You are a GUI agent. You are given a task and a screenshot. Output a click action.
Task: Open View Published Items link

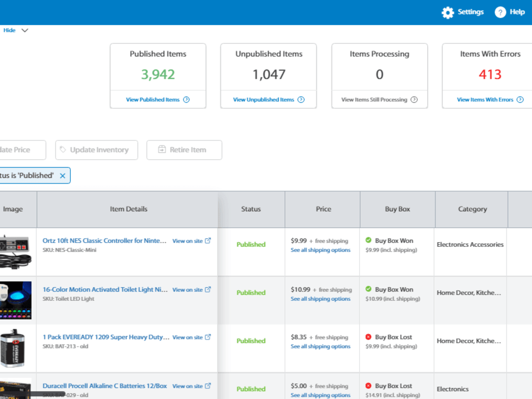(x=153, y=99)
